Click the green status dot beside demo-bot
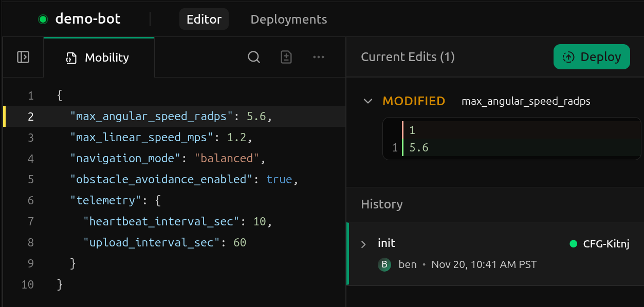The height and width of the screenshot is (307, 644). click(x=43, y=20)
